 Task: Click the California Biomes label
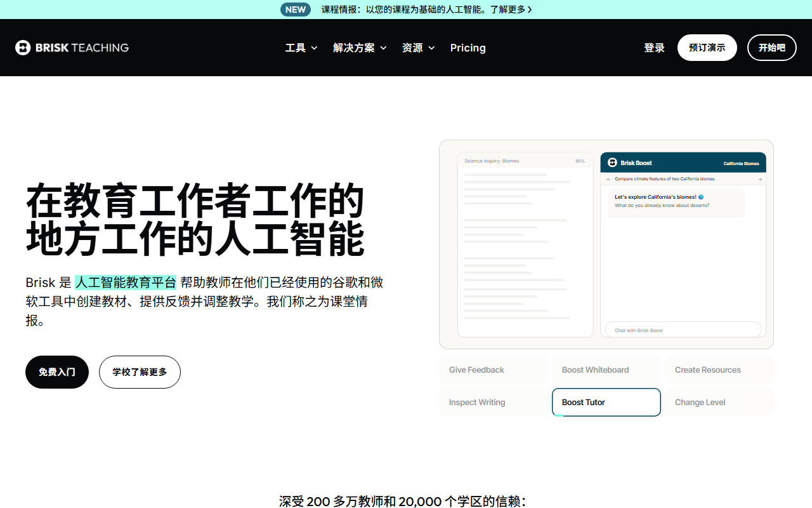click(x=741, y=163)
